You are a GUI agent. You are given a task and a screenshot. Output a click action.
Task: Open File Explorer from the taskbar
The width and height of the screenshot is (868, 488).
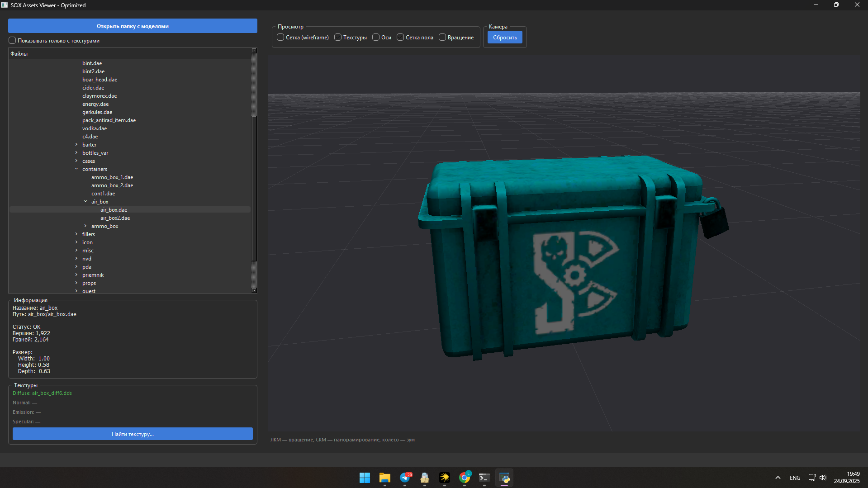[385, 478]
